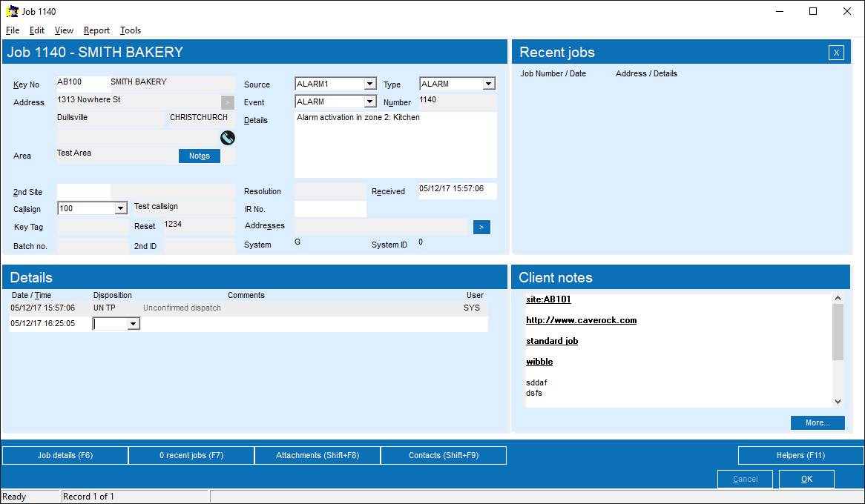Open Attachments (Shift+F8) tab
The width and height of the screenshot is (865, 504).
[318, 456]
